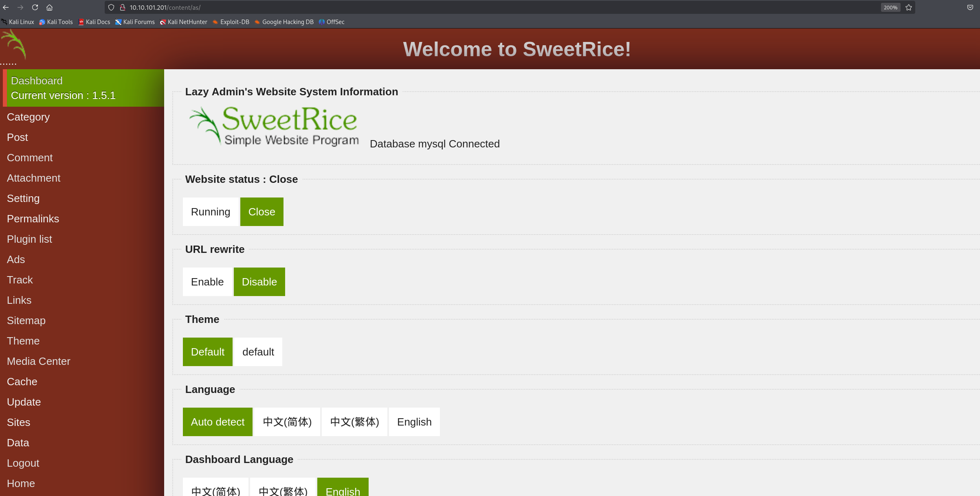
Task: Open Media Center in sidebar
Action: 39,361
